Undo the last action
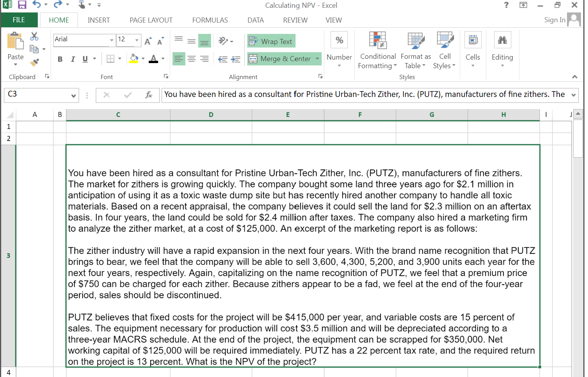 pos(37,5)
